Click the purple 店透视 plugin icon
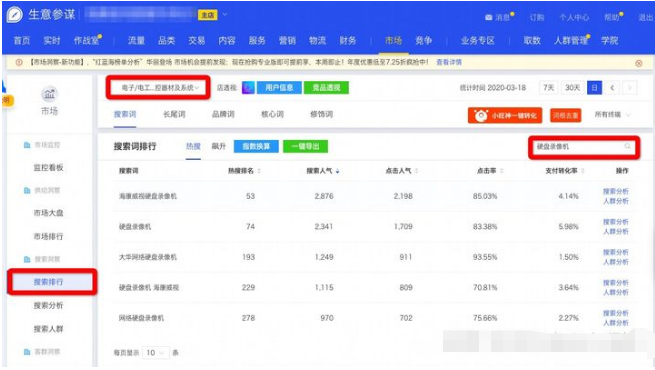The height and width of the screenshot is (370, 655). tap(248, 88)
